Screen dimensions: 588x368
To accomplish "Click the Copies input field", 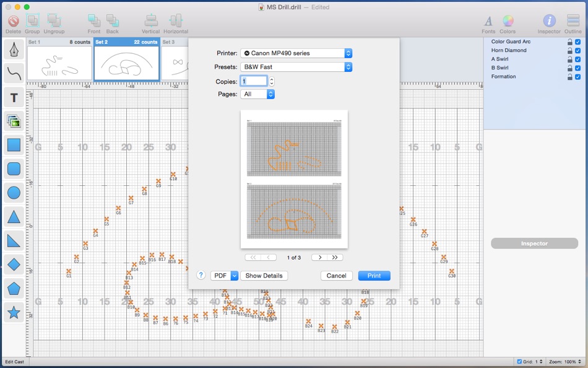I will (254, 81).
